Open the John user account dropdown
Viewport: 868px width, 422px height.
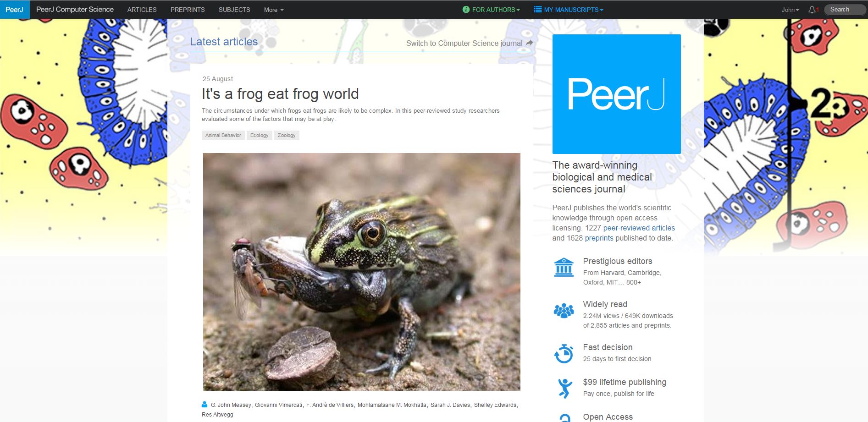coord(790,10)
